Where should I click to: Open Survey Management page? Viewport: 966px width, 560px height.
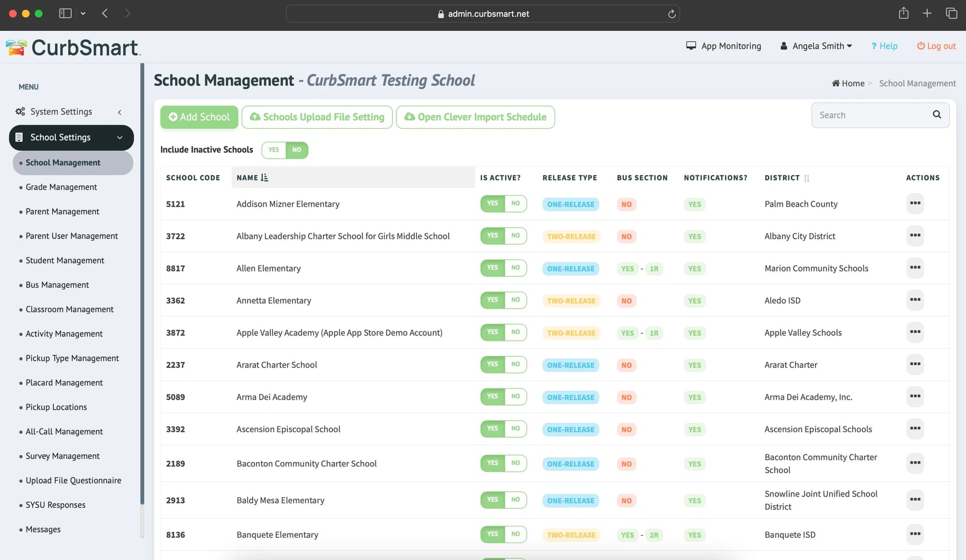tap(62, 456)
